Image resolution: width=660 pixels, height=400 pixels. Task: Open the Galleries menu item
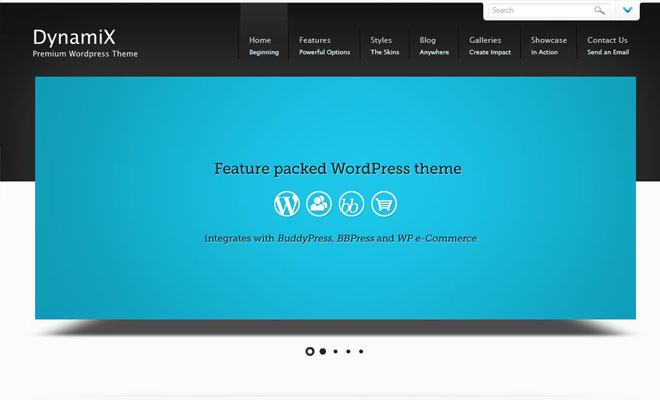tap(490, 45)
